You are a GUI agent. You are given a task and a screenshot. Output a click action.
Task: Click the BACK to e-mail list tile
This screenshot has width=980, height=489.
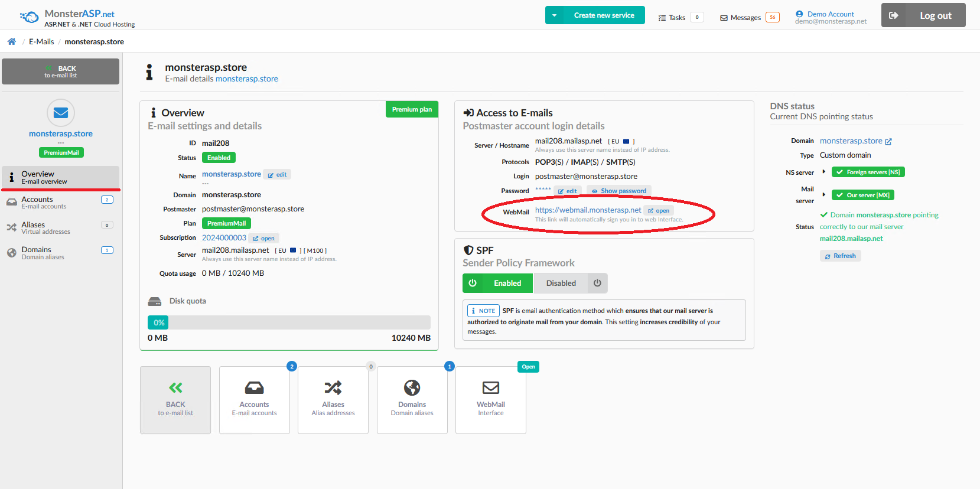pyautogui.click(x=175, y=400)
